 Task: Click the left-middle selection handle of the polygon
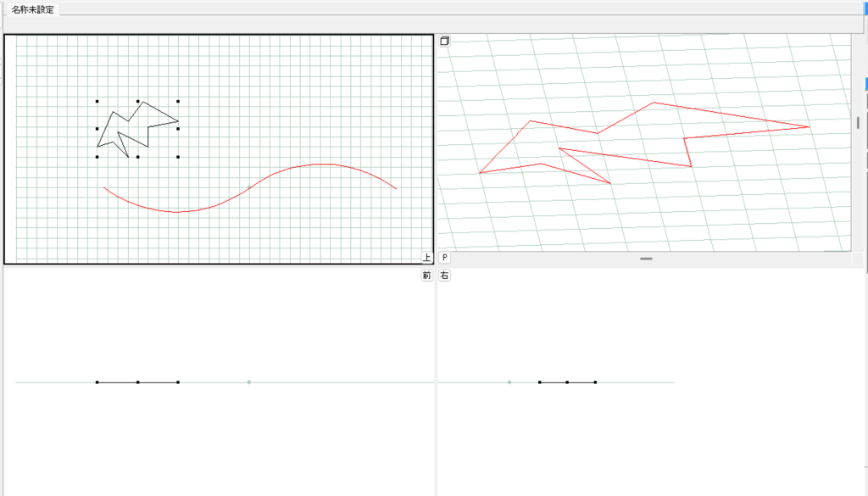tap(97, 129)
